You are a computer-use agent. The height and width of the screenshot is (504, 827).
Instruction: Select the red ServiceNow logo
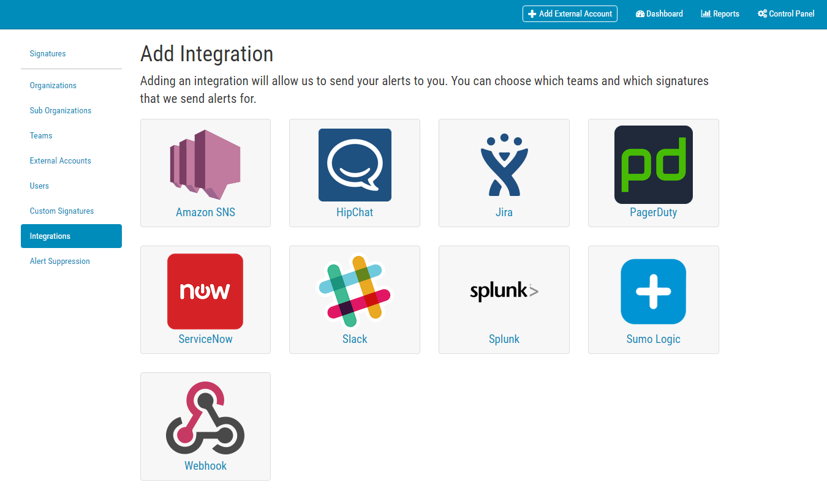click(205, 291)
